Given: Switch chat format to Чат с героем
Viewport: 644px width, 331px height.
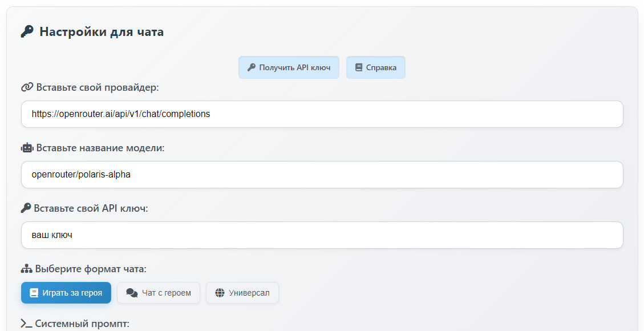Looking at the screenshot, I should coord(159,293).
